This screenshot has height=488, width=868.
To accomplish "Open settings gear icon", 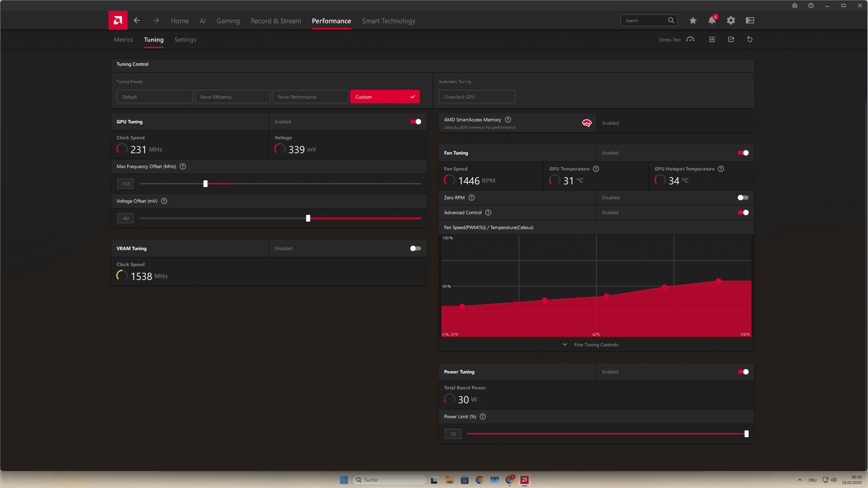I will (x=731, y=20).
